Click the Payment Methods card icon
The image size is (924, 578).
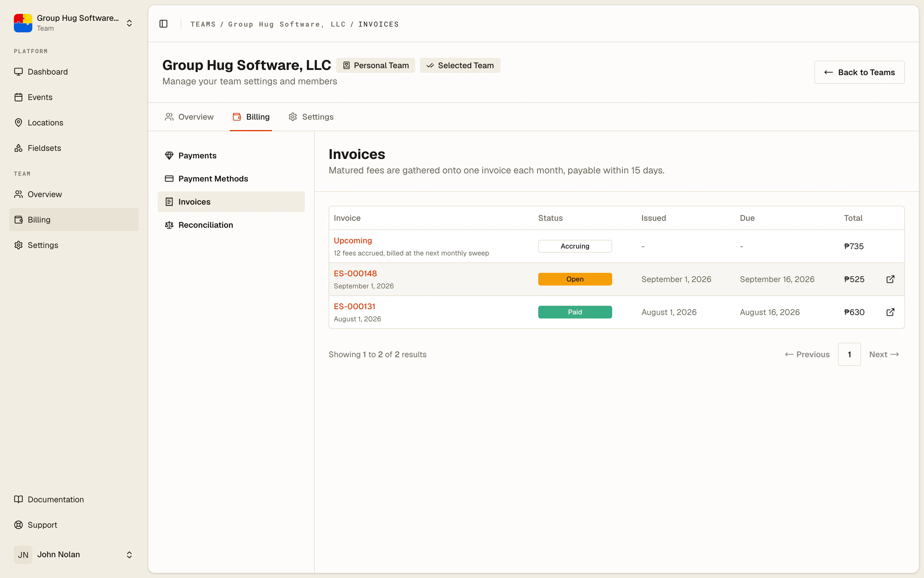tap(169, 179)
